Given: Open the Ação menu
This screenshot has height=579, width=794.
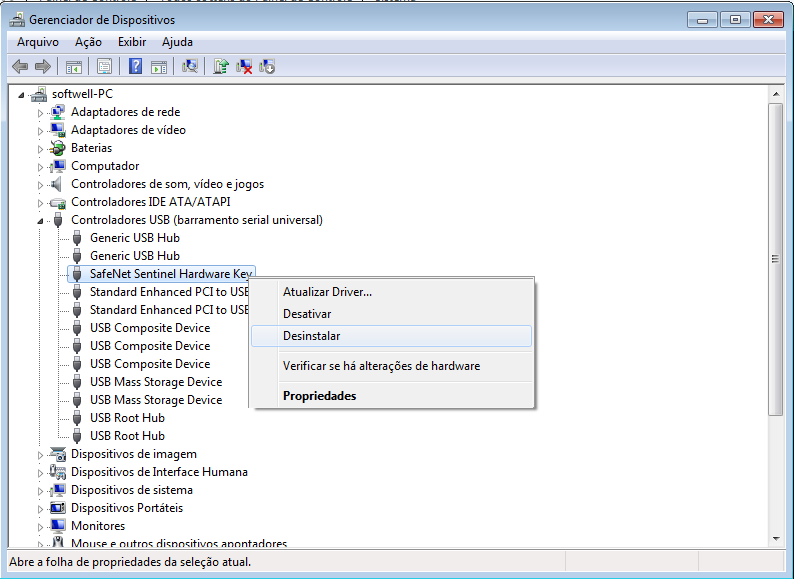Looking at the screenshot, I should [88, 42].
